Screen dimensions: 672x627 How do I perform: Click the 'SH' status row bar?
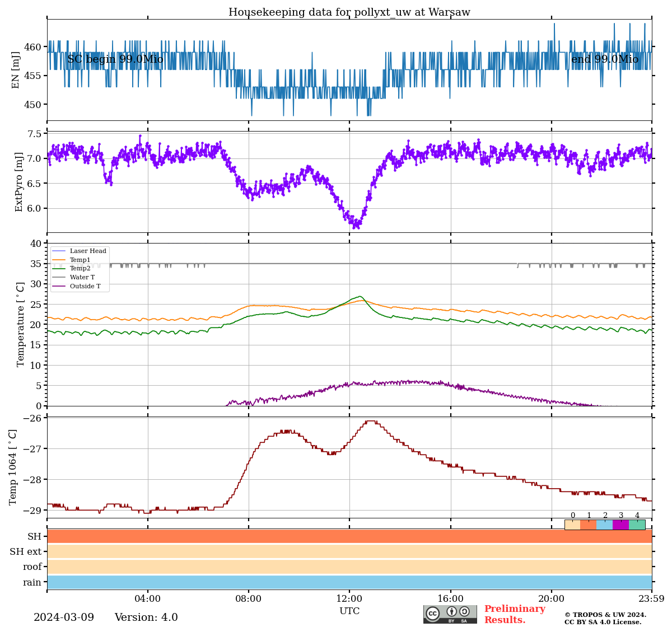coord(349,536)
